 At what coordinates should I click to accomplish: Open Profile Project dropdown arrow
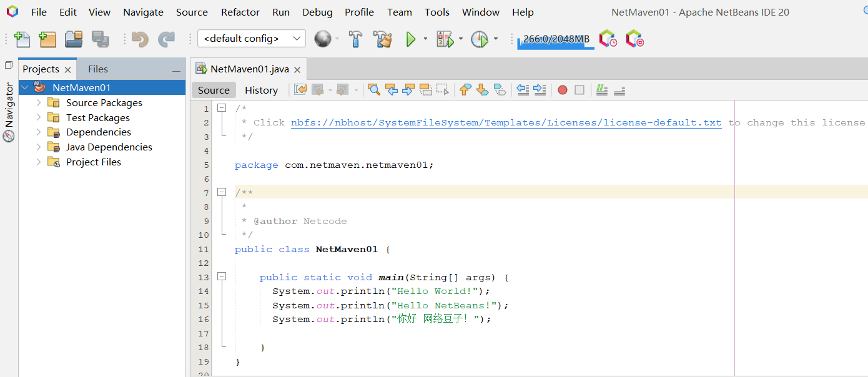496,39
